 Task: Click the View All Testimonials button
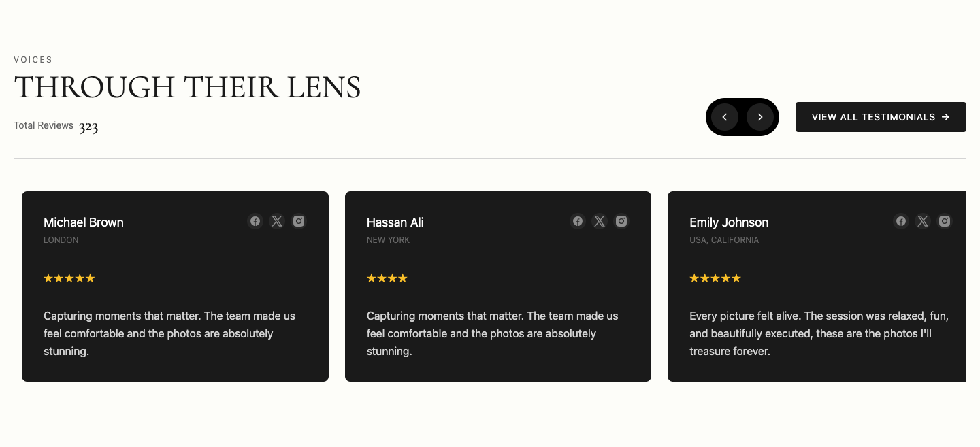881,117
